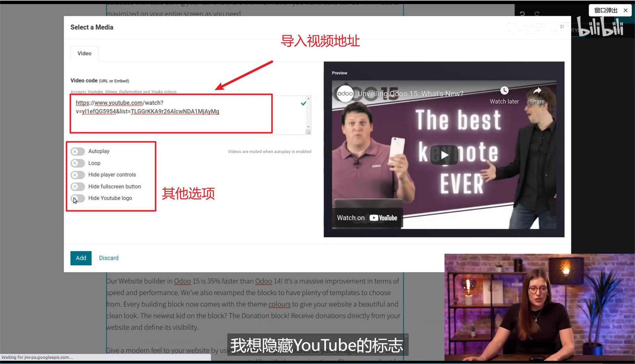The image size is (635, 364).
Task: Click the 'Preview' label text
Action: [339, 73]
